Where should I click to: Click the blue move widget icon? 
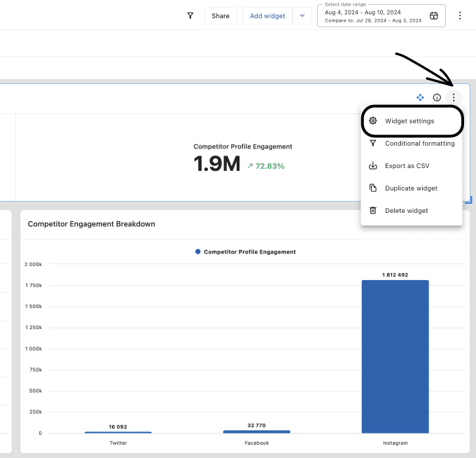pyautogui.click(x=420, y=97)
